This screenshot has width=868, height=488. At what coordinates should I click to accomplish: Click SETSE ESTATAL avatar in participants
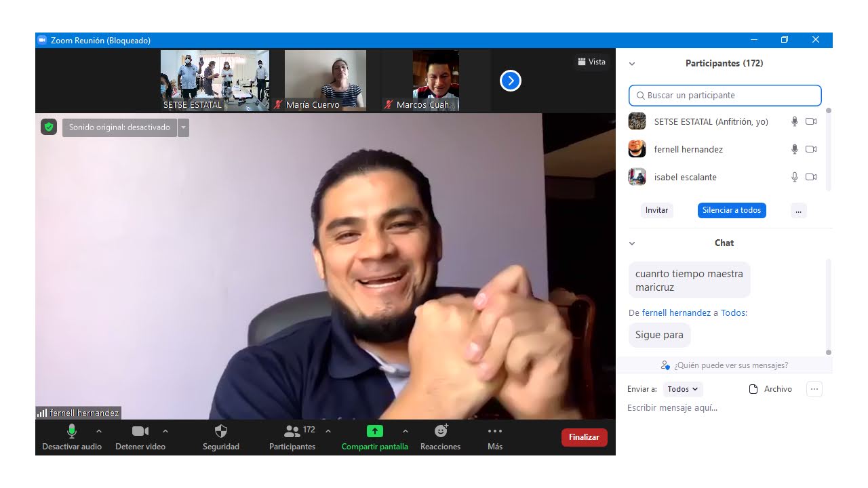pos(637,121)
